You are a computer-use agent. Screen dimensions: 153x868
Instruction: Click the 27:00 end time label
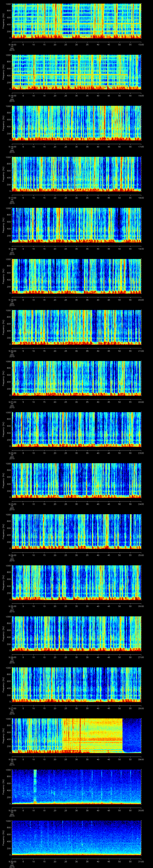pos(141,657)
